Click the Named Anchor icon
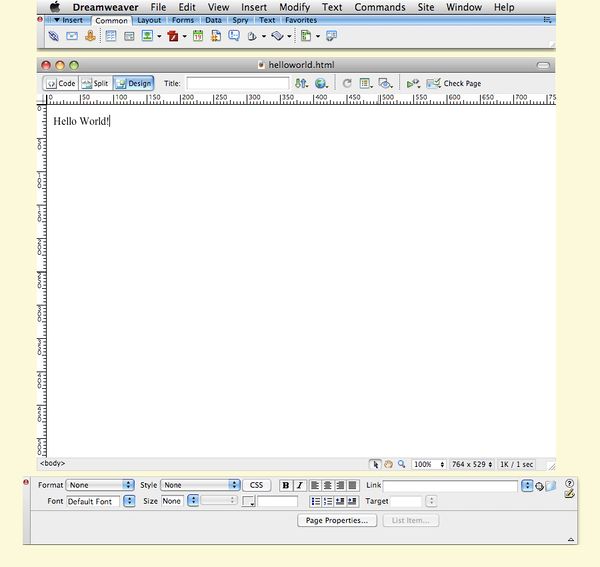Screen dimensions: 600x567 click(90, 36)
